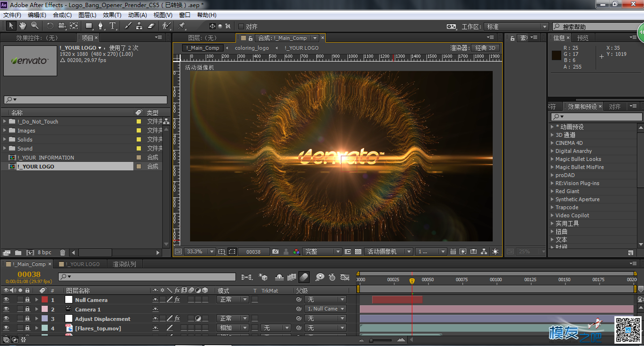Select the Rotation tool
Viewport: 644px width, 346px height.
(50, 26)
